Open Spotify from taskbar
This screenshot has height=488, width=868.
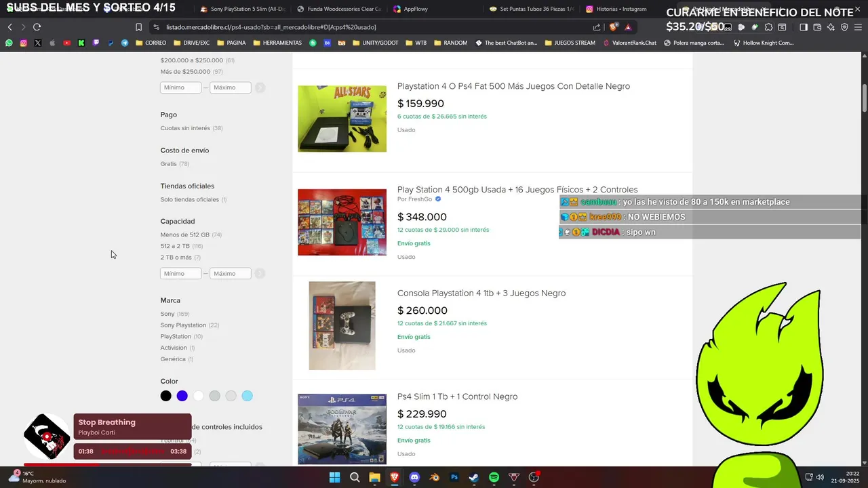(x=494, y=477)
